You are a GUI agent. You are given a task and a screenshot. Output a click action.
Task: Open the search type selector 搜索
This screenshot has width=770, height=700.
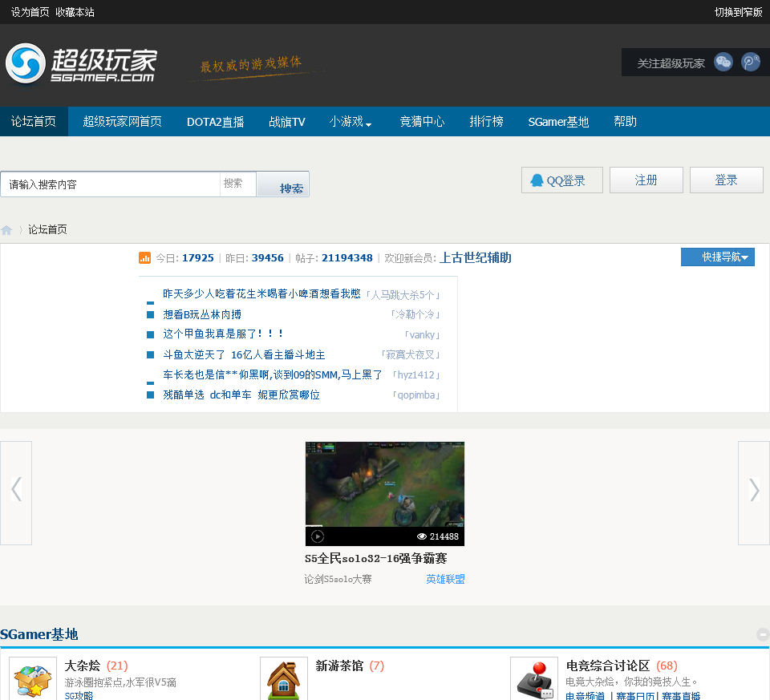click(x=237, y=184)
